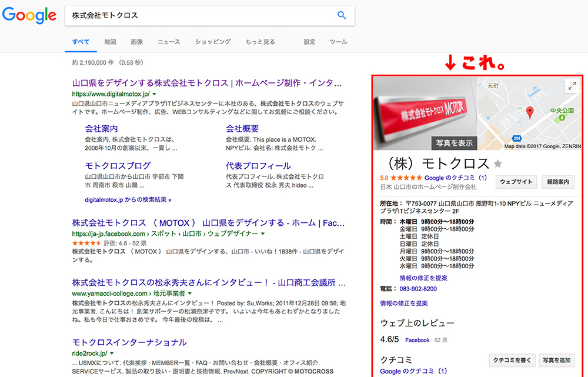The image size is (588, 377).
Task: Save place with gray star icon
Action: (497, 164)
